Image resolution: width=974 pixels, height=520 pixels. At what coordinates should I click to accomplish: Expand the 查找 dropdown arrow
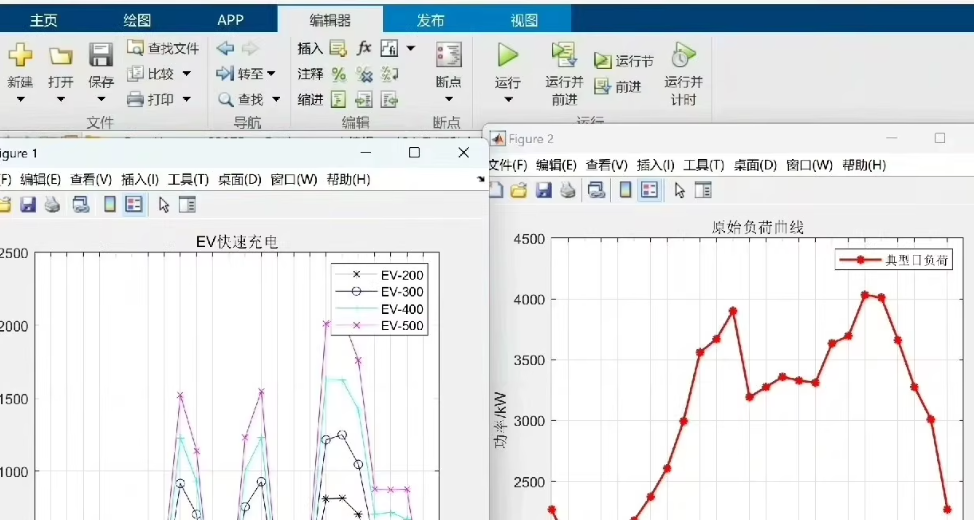(x=276, y=99)
